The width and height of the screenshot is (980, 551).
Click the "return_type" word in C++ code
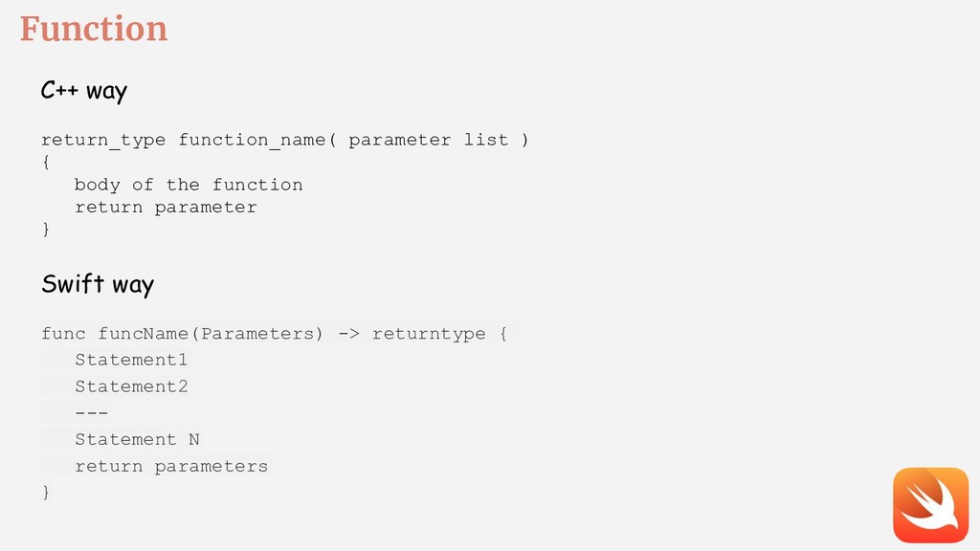click(x=103, y=140)
